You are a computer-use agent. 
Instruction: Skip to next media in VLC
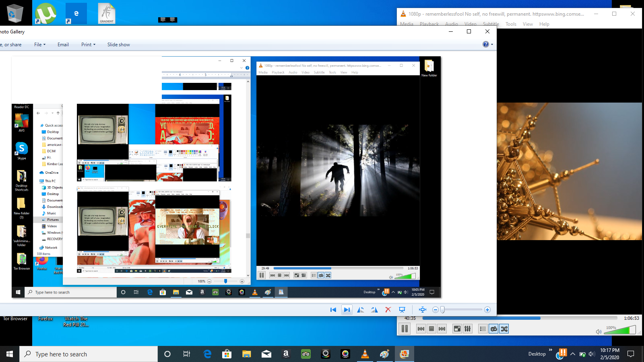pos(442,329)
